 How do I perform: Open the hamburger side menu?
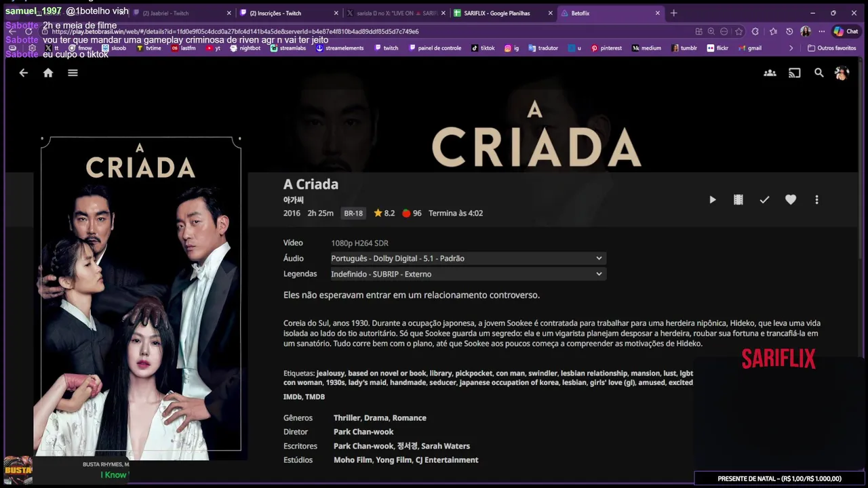click(73, 73)
